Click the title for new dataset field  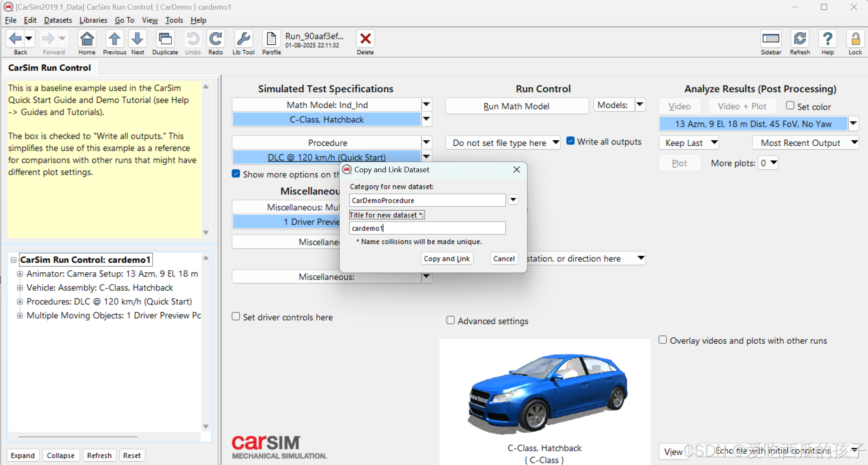(427, 228)
